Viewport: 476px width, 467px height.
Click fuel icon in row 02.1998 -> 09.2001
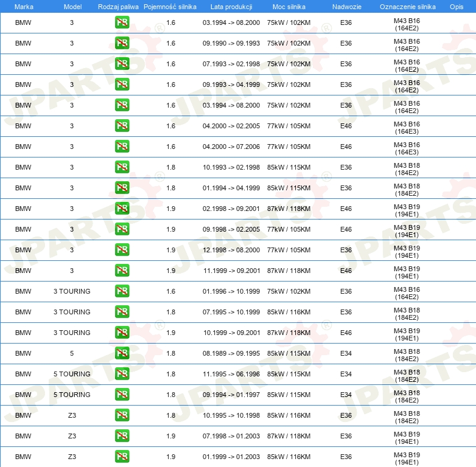(x=122, y=209)
